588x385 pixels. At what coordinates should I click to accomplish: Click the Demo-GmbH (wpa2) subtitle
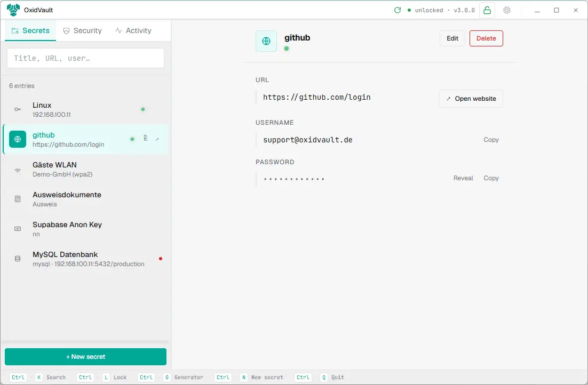pos(62,174)
